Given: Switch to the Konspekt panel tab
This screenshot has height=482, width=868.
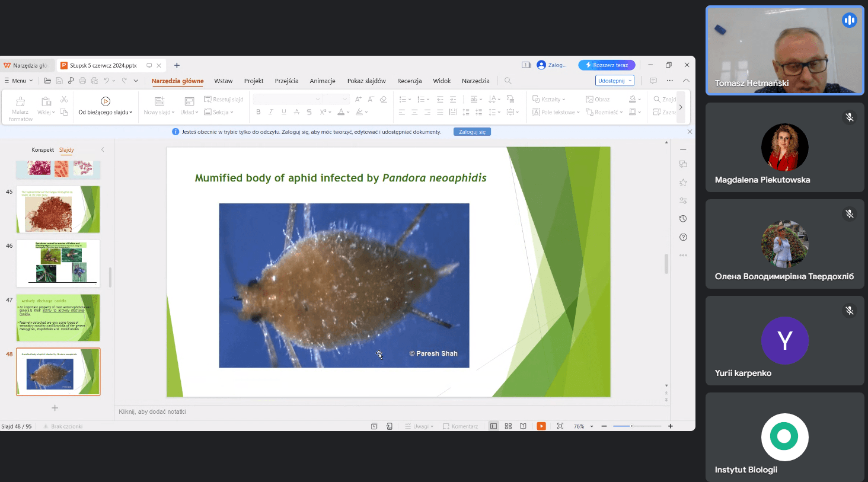Looking at the screenshot, I should [43, 150].
